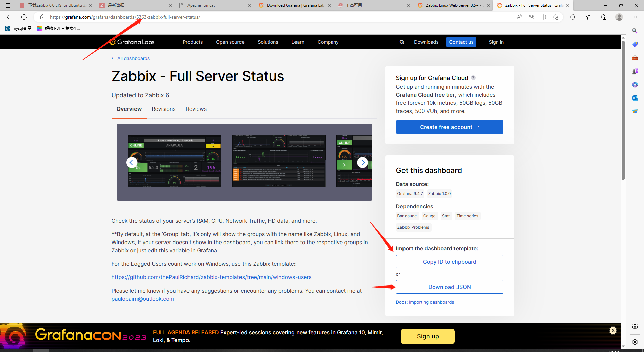
Task: Open the sidebar Microsoft 365 icon
Action: 635,85
